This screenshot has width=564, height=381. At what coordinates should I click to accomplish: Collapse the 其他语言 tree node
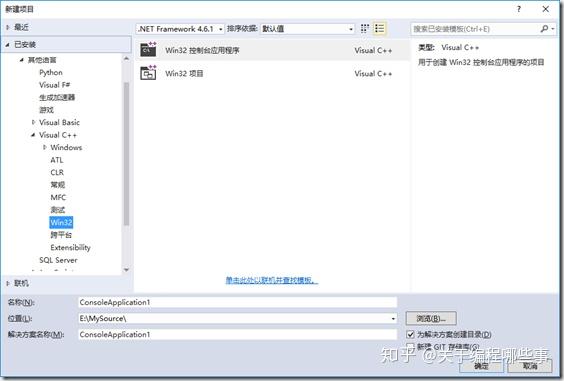click(22, 60)
